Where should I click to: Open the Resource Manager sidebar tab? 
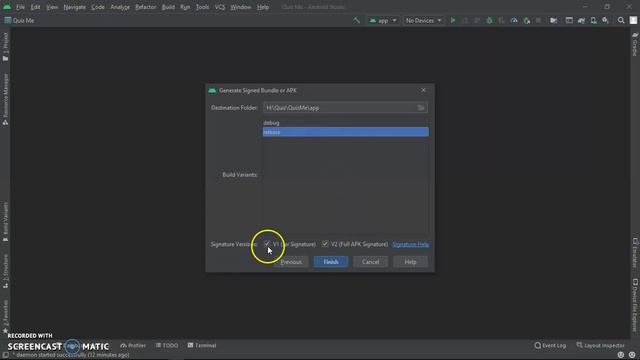5,99
